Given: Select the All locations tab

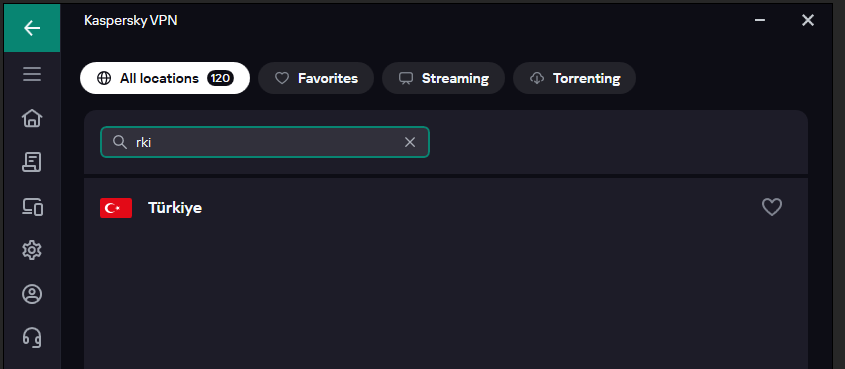Looking at the screenshot, I should click(165, 78).
